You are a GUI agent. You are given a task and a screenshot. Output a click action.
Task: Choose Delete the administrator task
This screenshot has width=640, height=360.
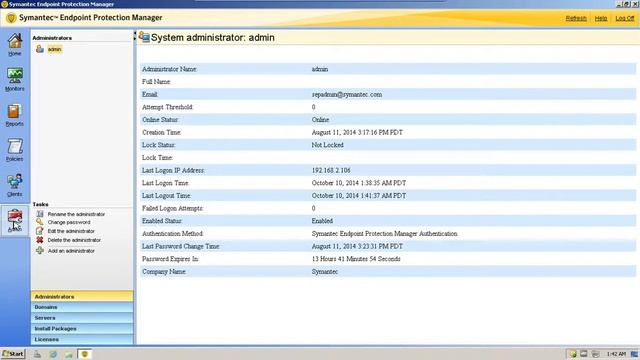click(74, 240)
